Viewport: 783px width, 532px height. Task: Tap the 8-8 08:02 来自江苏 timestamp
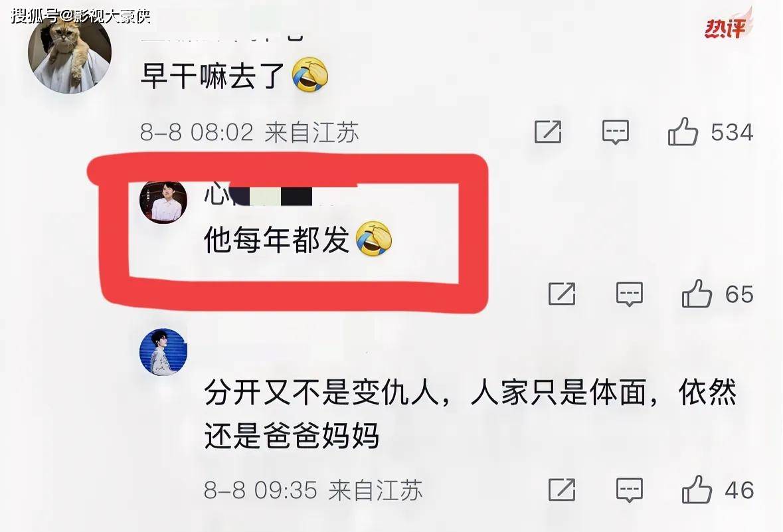click(x=249, y=132)
